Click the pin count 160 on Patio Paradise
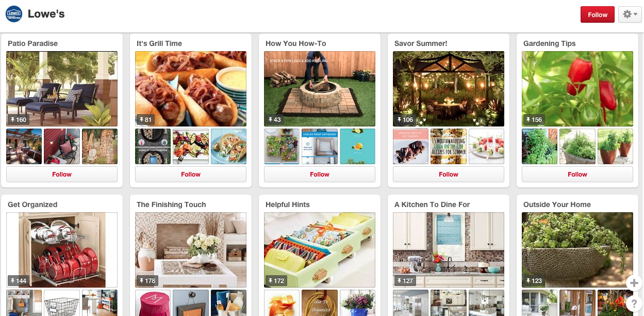This screenshot has height=316, width=644. click(18, 120)
